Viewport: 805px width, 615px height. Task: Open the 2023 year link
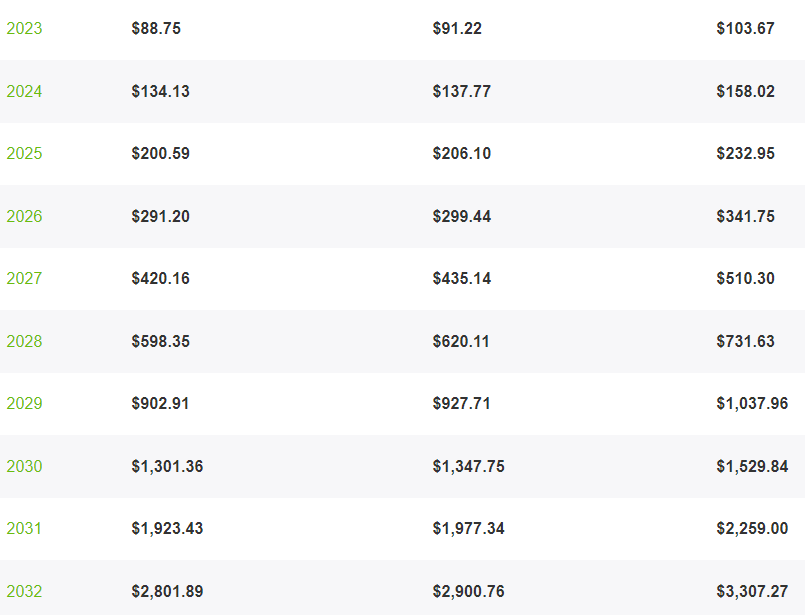tap(24, 28)
